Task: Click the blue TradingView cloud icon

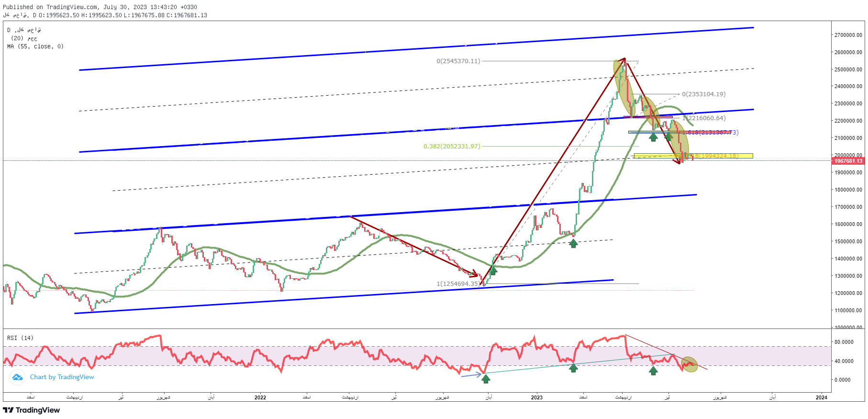Action: 17,377
